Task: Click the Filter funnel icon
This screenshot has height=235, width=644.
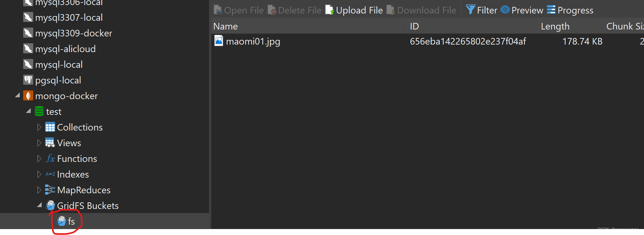Action: point(470,10)
